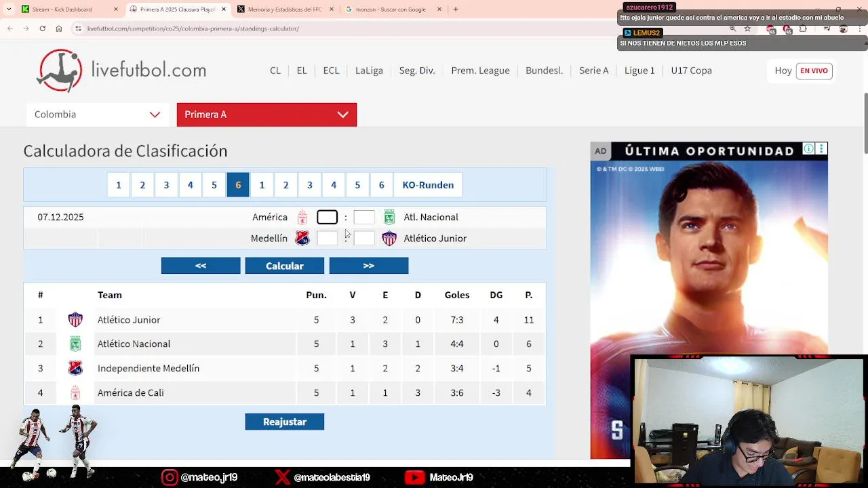
Task: Select the second matchday 4 button
Action: (x=334, y=185)
